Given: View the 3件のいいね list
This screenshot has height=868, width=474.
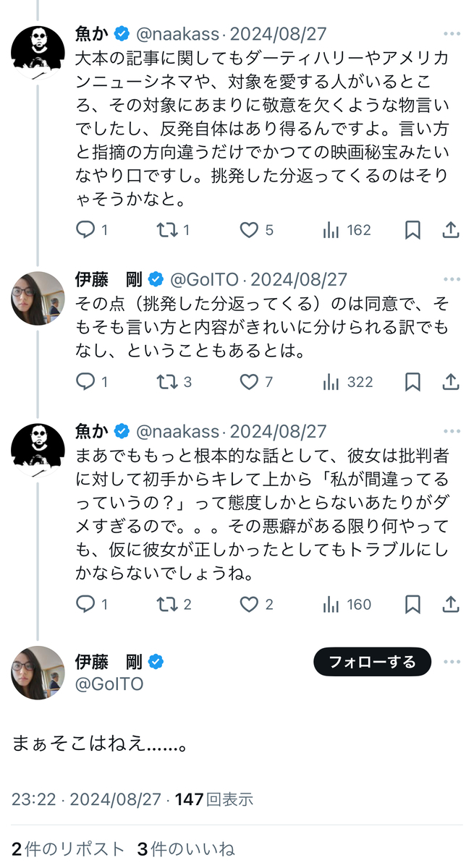Looking at the screenshot, I should [186, 848].
